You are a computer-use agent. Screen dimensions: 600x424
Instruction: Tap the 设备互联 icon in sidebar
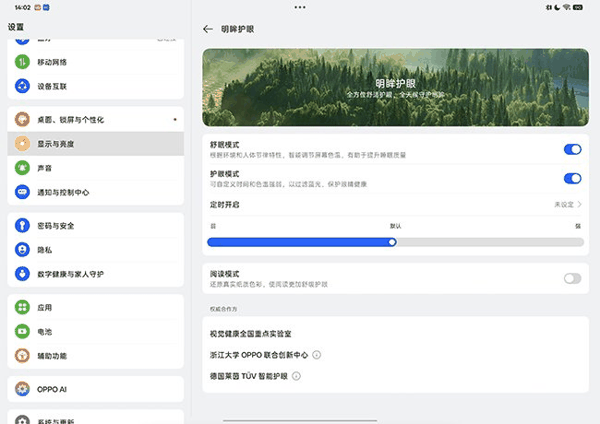pos(21,85)
